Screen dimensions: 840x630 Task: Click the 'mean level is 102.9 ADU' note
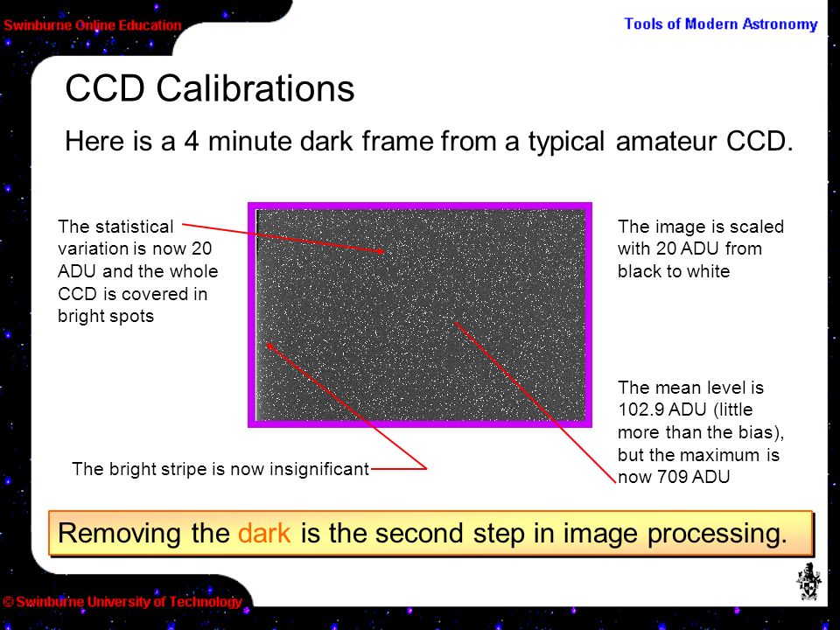[x=700, y=431]
